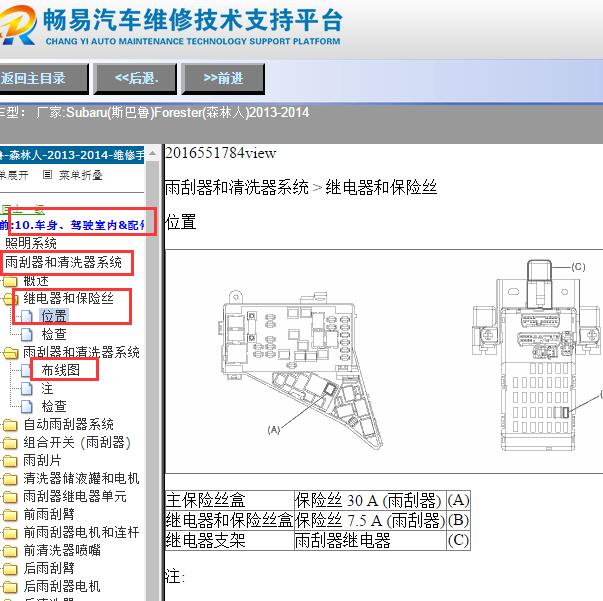This screenshot has height=601, width=603.
Task: Click table cell 主保险丝盒
Action: [x=230, y=501]
